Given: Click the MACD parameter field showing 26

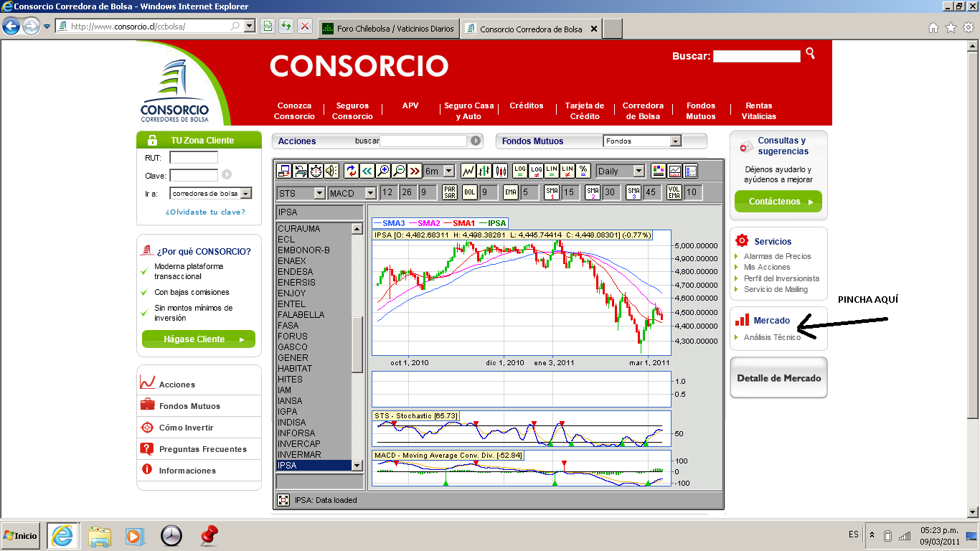Looking at the screenshot, I should [x=407, y=192].
